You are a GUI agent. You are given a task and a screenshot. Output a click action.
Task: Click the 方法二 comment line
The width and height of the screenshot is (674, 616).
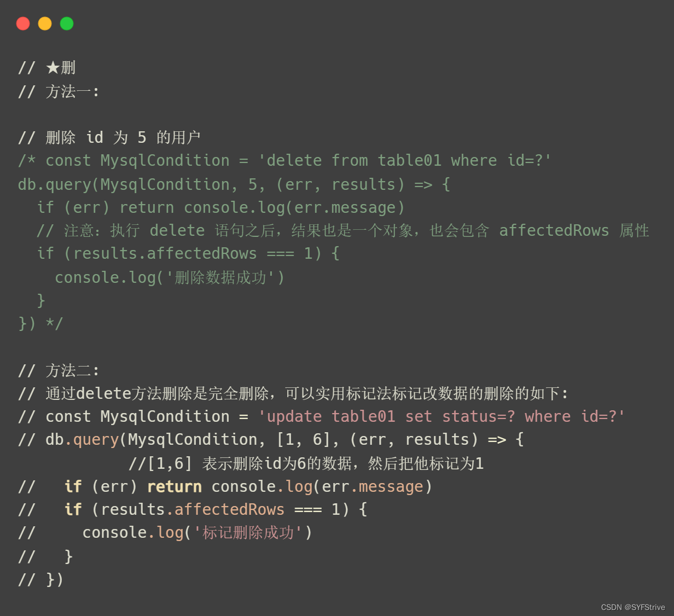[59, 370]
